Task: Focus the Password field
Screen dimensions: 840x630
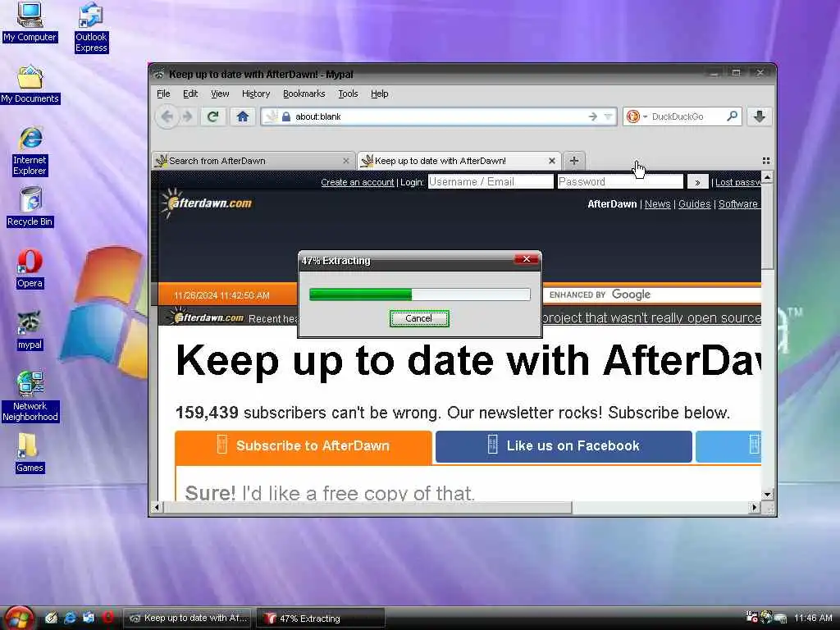Action: 620,182
